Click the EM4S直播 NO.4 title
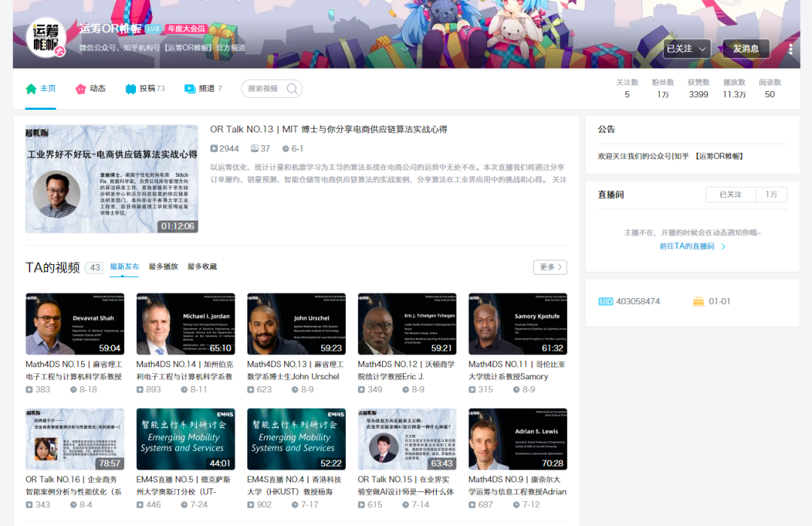This screenshot has width=812, height=526. (x=294, y=485)
